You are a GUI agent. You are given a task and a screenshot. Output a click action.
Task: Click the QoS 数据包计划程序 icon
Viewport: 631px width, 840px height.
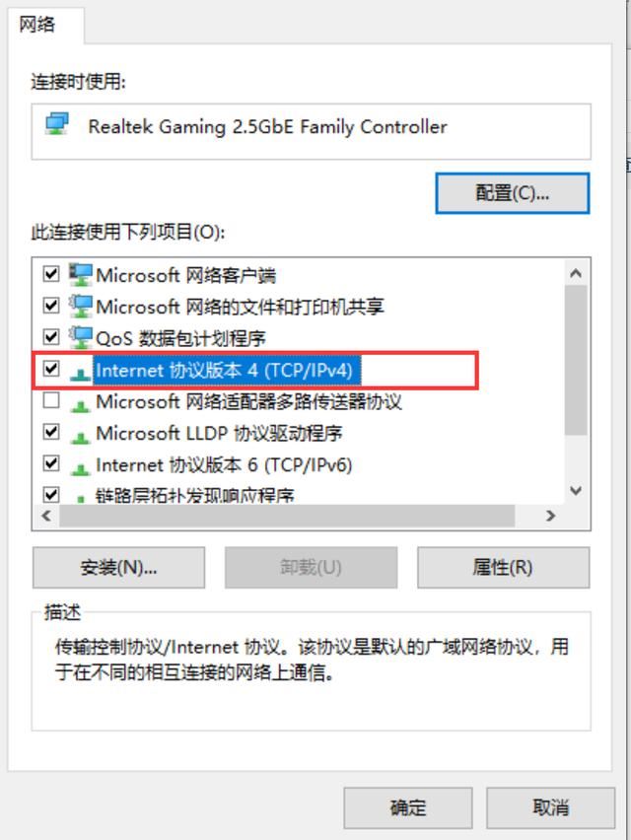coord(80,338)
